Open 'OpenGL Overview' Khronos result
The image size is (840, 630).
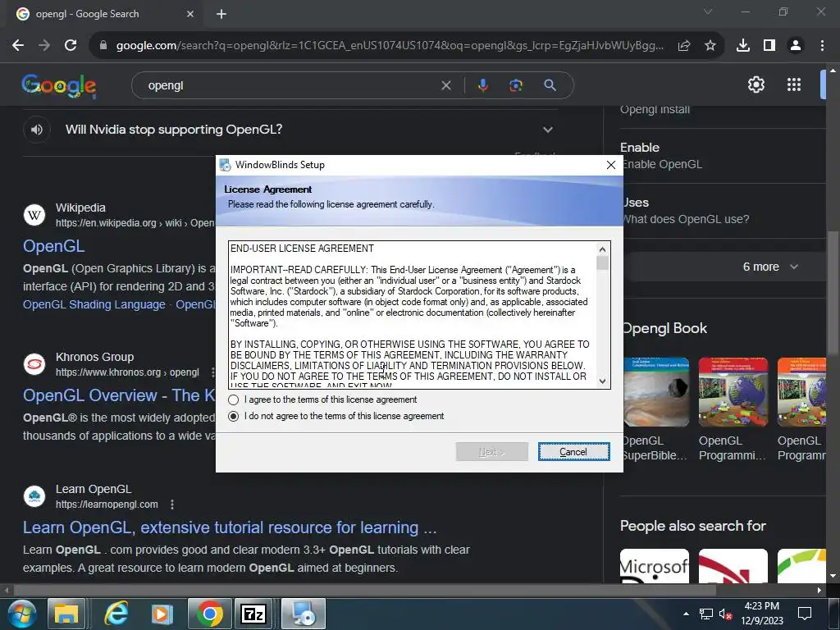click(x=119, y=395)
